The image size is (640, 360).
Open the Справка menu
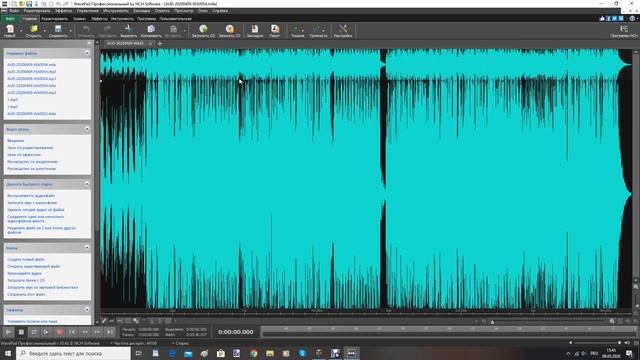220,11
